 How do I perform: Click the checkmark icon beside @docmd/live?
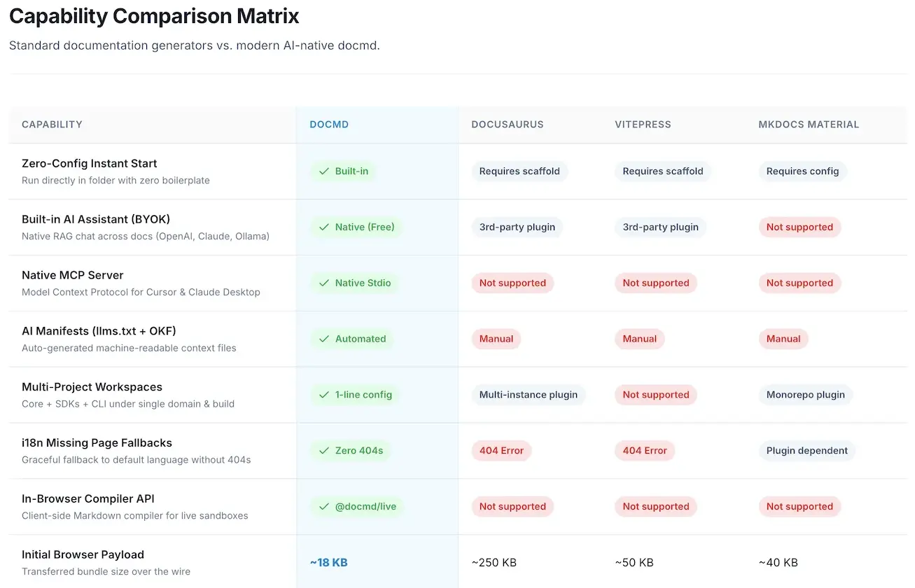coord(324,507)
